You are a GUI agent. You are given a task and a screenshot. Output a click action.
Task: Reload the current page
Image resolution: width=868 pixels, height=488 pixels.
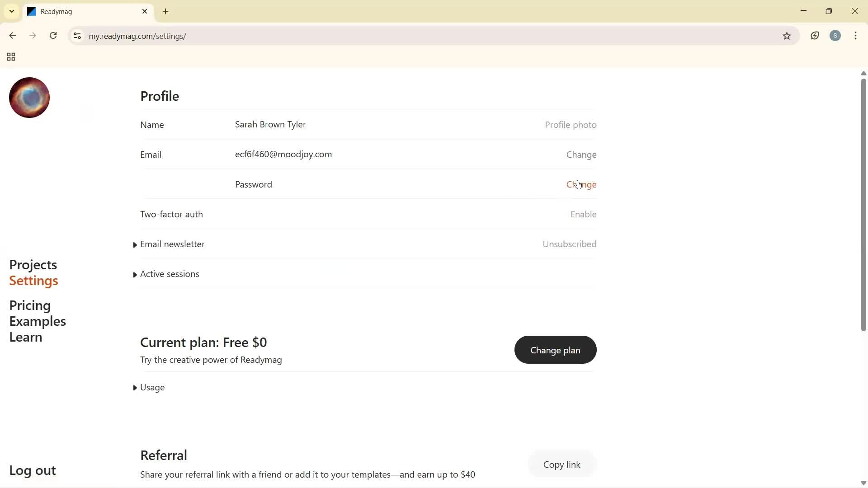(53, 36)
